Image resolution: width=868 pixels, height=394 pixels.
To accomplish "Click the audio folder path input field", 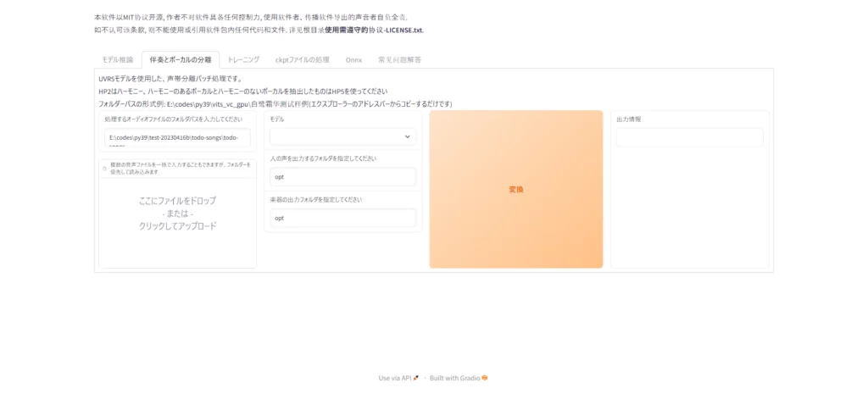I will (177, 137).
